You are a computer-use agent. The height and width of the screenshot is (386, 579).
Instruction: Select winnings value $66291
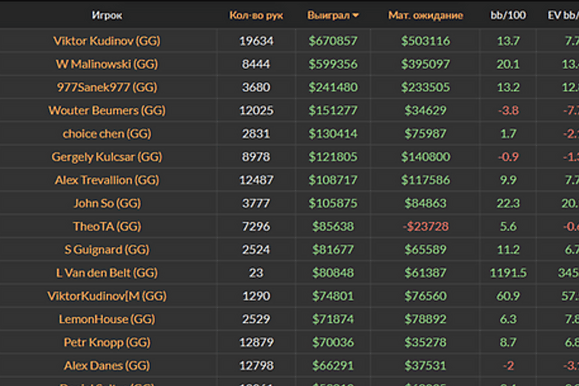point(333,366)
